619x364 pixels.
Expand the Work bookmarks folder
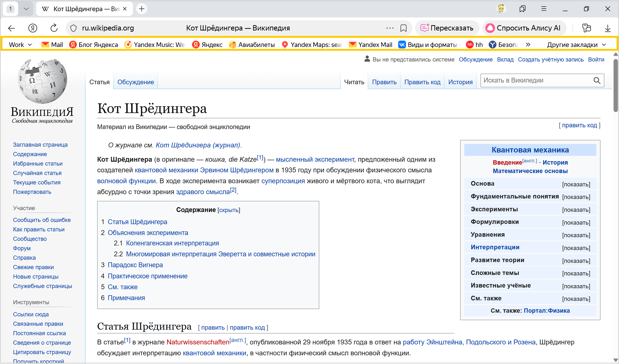click(20, 45)
